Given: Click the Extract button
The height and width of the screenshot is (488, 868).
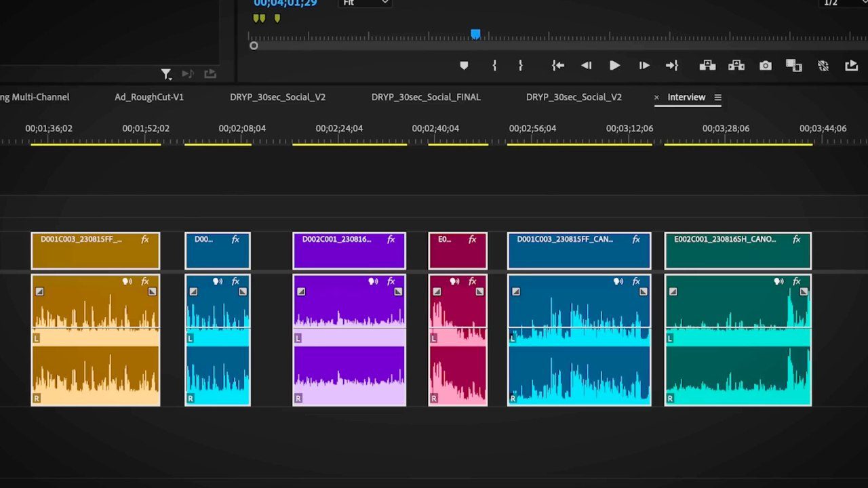Looking at the screenshot, I should 736,66.
